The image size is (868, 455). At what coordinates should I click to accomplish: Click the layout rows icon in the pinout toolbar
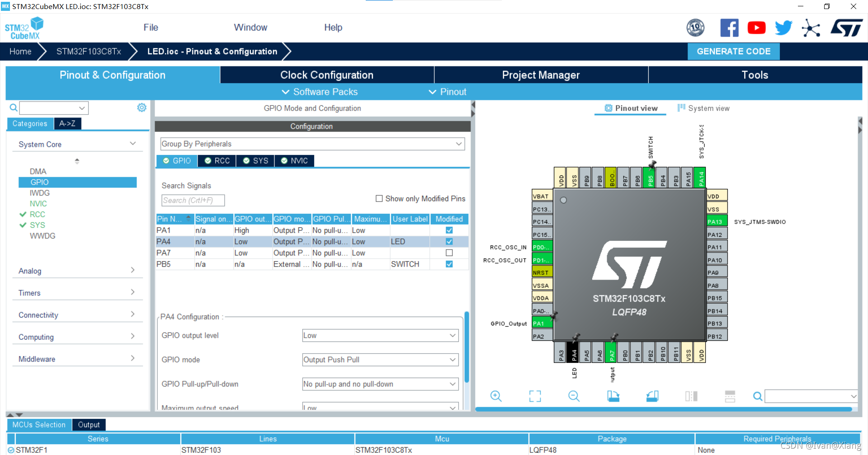[730, 396]
